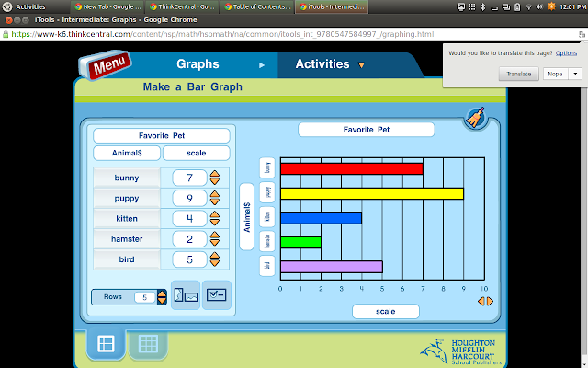Click the blue kitten bar
Screen dimensions: 588x368
click(321, 218)
